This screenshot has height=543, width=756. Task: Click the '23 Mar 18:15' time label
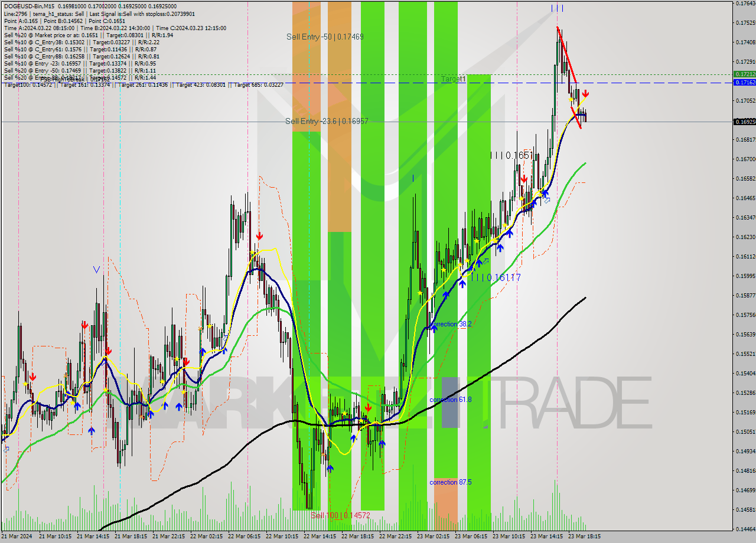(584, 537)
